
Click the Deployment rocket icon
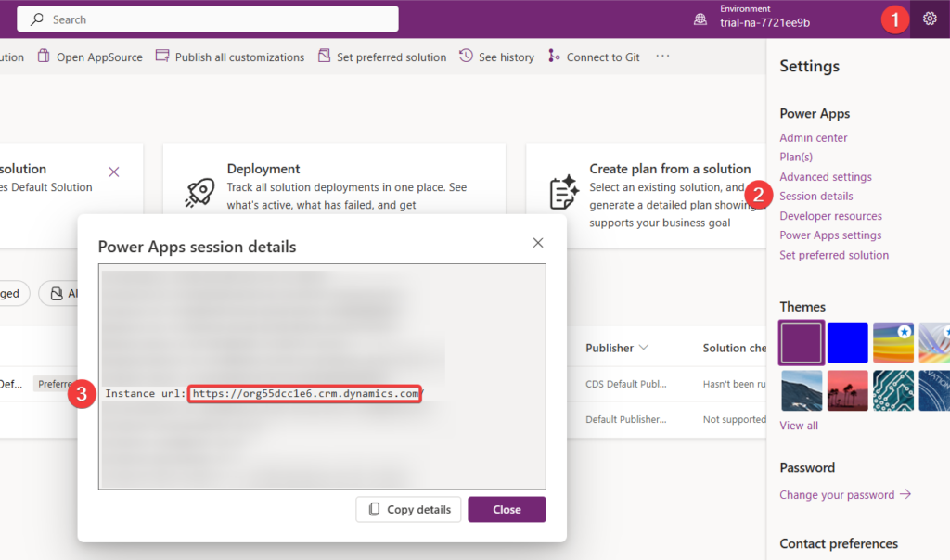[199, 193]
